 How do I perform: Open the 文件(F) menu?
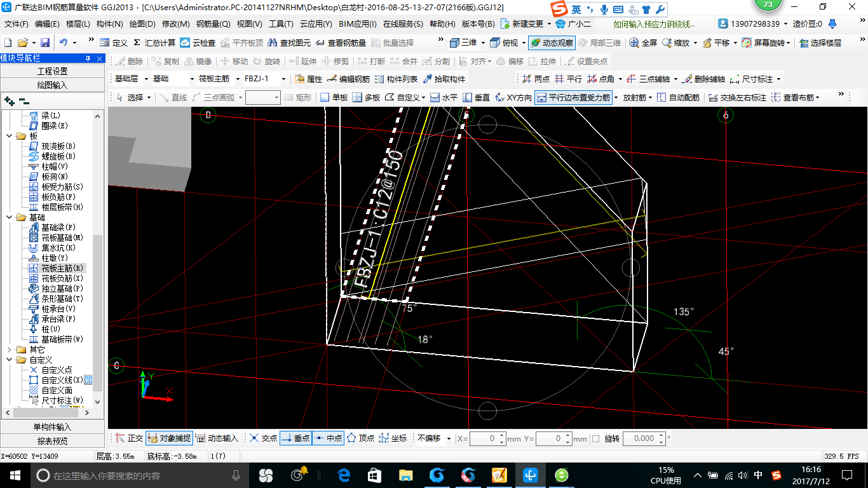click(16, 24)
